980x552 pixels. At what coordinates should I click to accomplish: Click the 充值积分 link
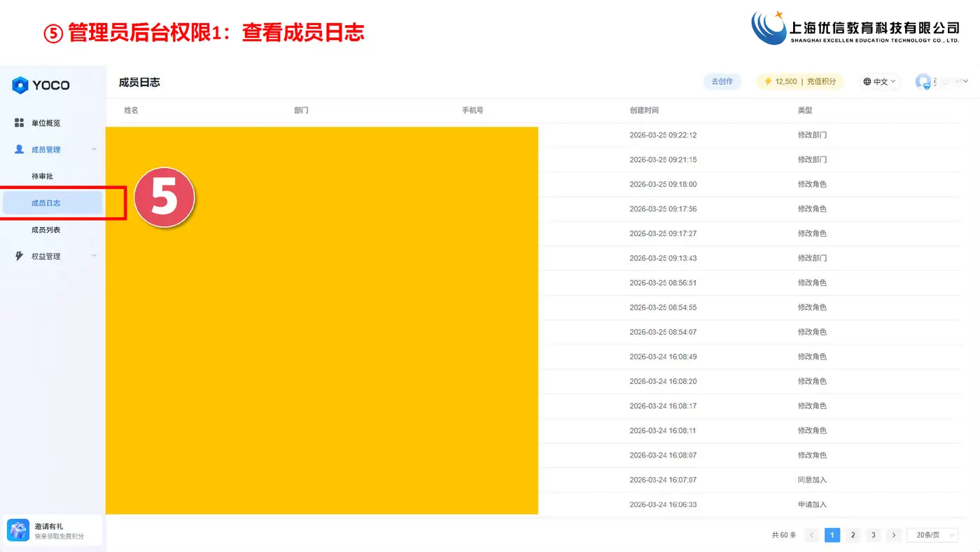(821, 82)
